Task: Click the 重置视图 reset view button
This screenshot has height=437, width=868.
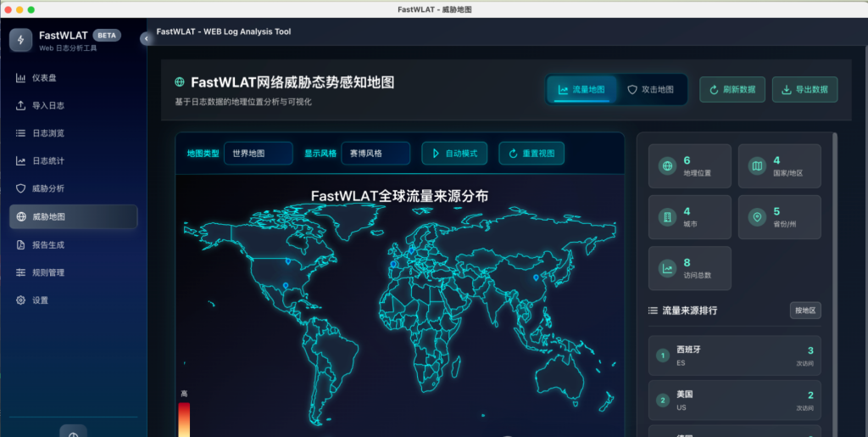Action: point(531,154)
